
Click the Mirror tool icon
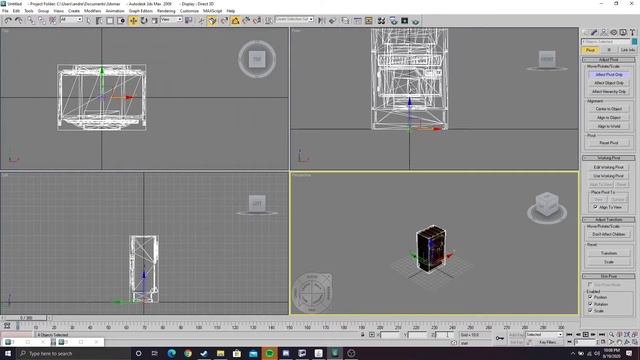pos(322,20)
